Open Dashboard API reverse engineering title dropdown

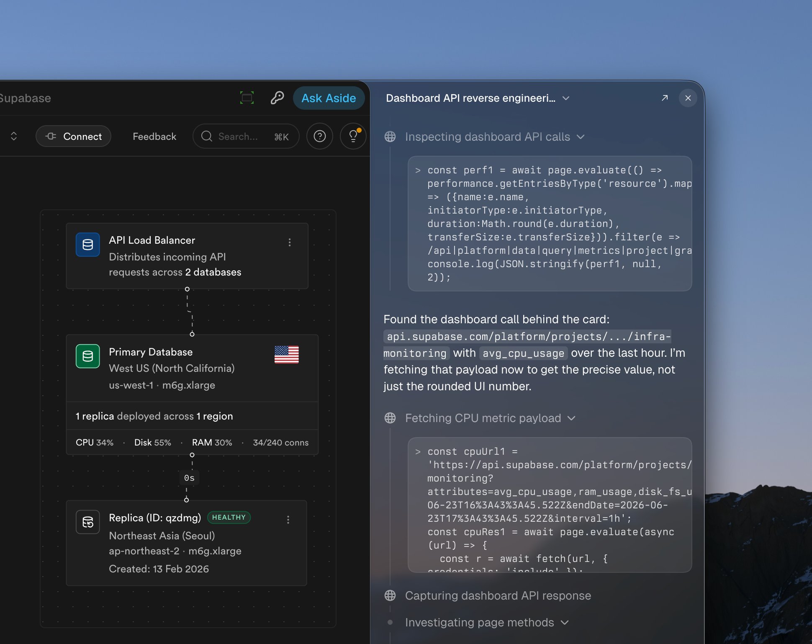point(566,98)
